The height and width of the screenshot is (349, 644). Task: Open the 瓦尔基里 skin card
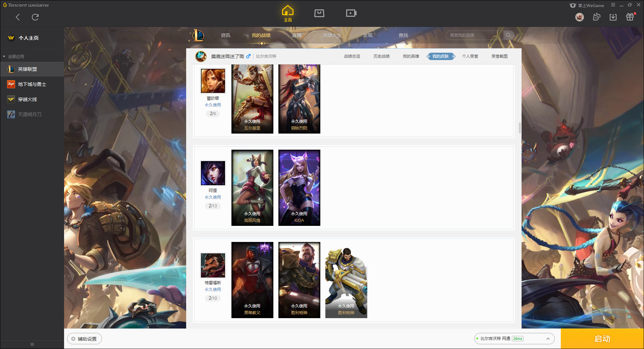click(252, 99)
